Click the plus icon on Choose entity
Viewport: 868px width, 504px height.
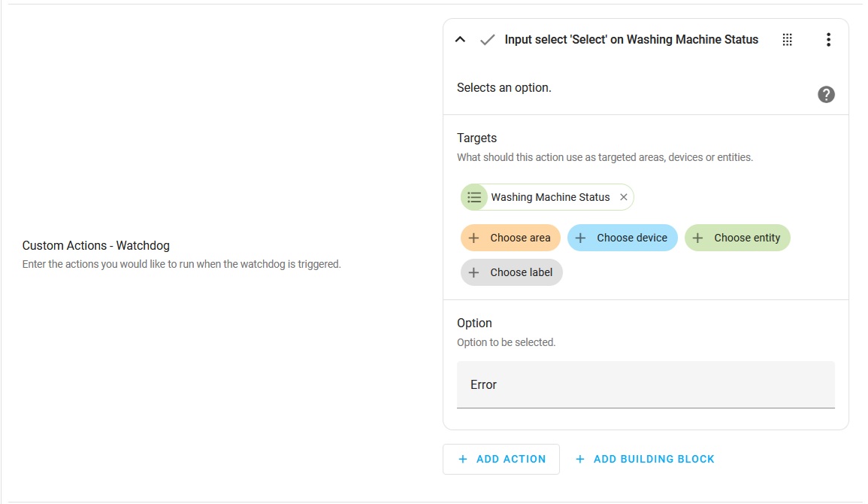click(x=697, y=238)
